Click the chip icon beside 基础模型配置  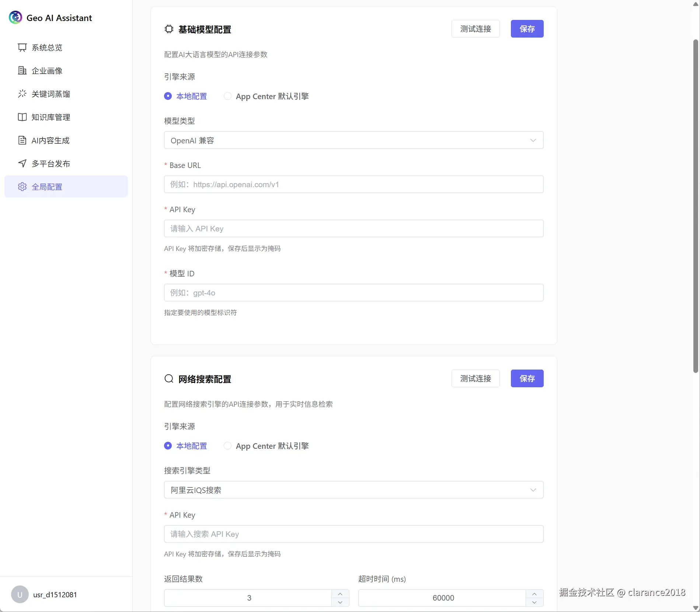(x=169, y=29)
